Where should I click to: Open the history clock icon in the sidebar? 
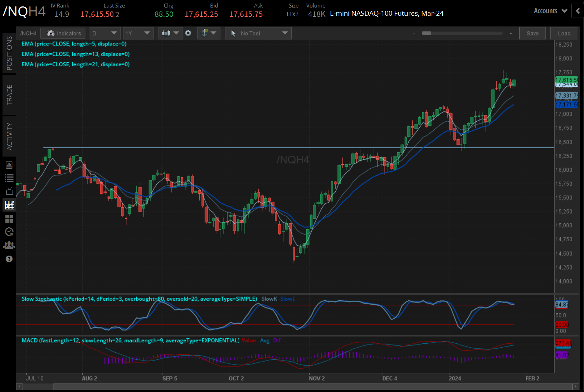9,232
